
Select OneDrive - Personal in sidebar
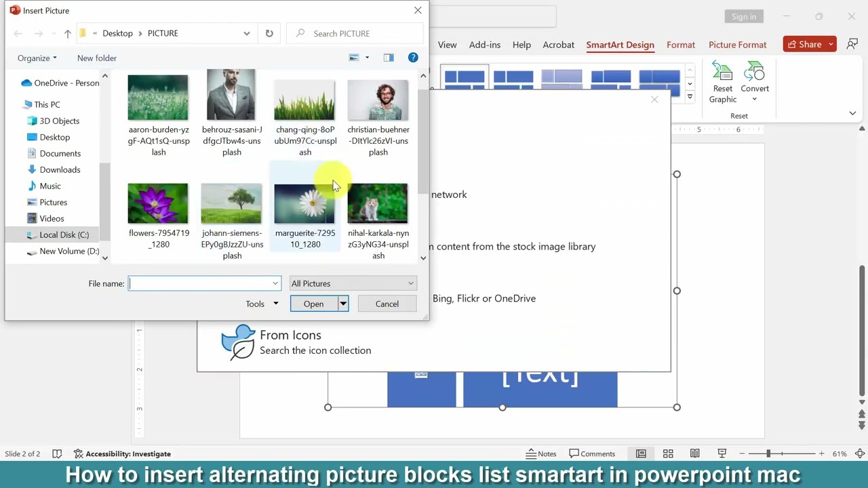60,83
